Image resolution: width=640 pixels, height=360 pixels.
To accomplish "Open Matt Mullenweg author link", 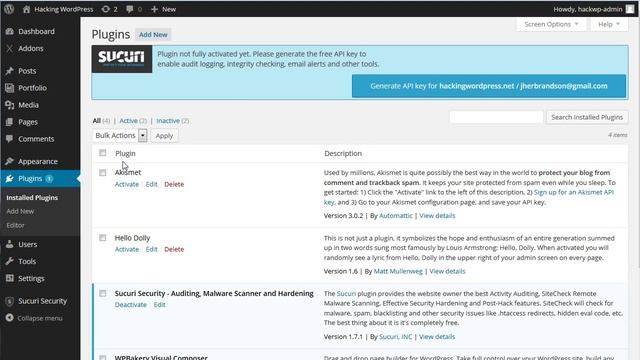I will [x=398, y=271].
